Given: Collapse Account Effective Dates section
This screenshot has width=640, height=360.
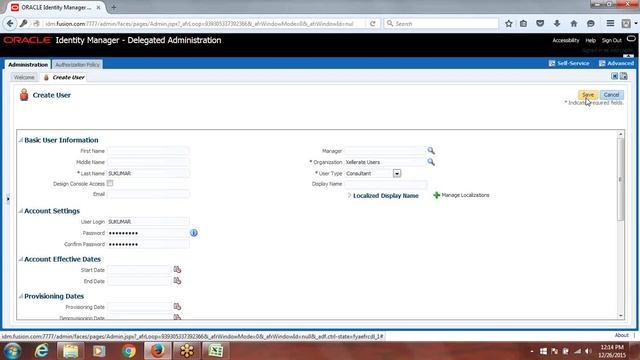Looking at the screenshot, I should click(x=20, y=259).
